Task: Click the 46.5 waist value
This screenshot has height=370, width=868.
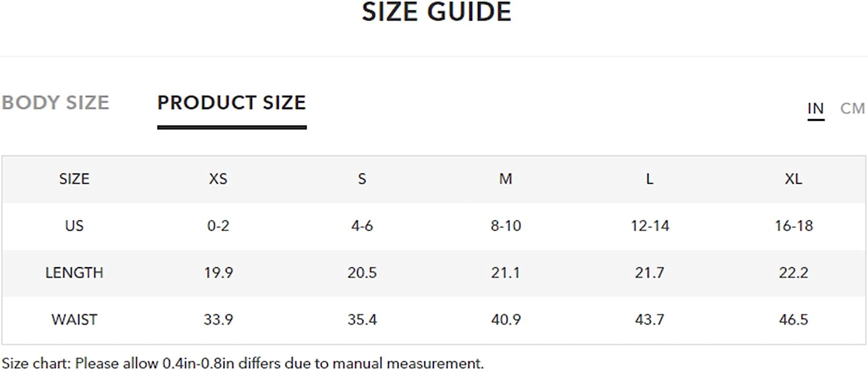Action: [x=793, y=320]
